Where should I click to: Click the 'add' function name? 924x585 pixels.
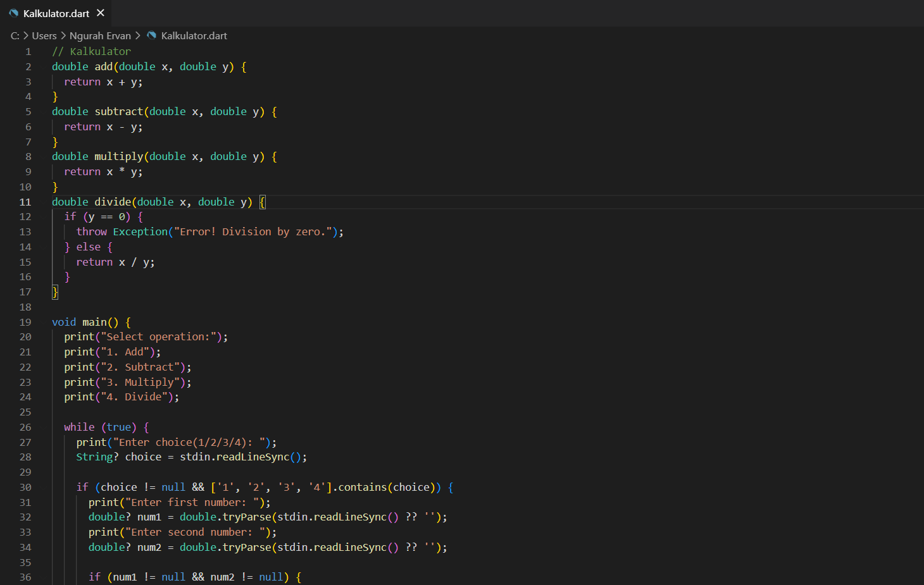103,66
